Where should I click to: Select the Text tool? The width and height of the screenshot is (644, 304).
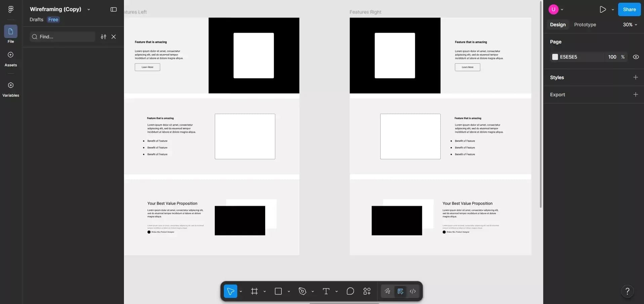tap(326, 291)
